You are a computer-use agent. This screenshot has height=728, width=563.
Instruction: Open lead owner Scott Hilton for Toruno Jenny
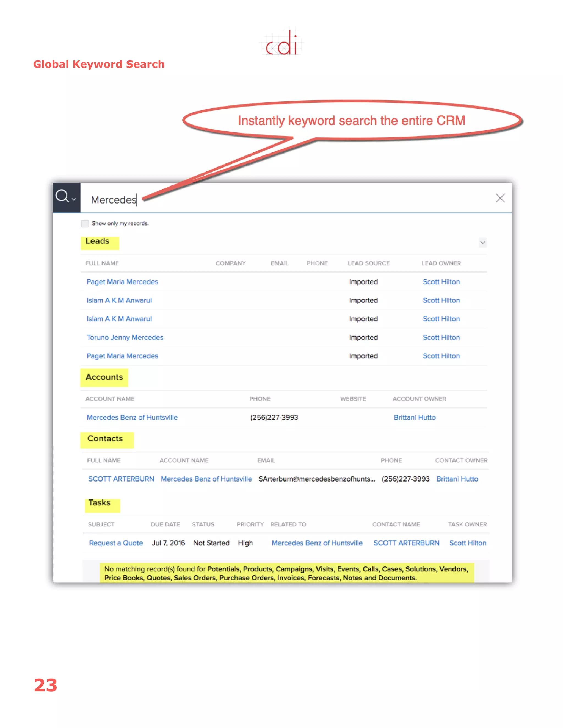coord(441,337)
